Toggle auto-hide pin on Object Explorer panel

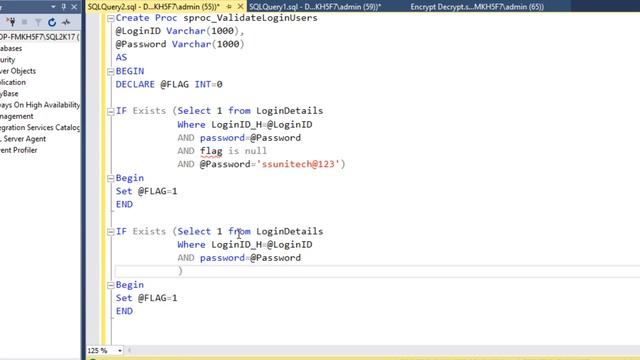coord(64,7)
